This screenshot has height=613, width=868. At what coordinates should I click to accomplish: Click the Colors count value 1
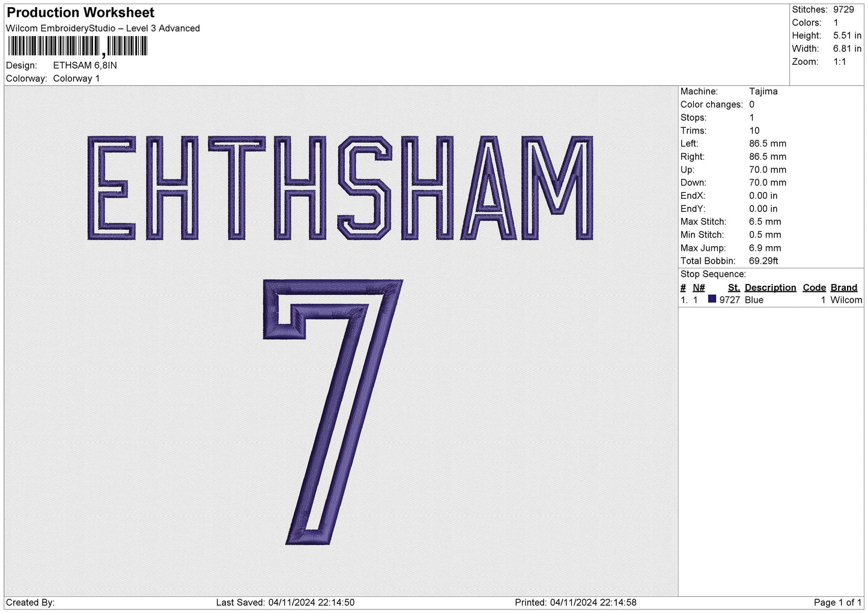pyautogui.click(x=836, y=23)
